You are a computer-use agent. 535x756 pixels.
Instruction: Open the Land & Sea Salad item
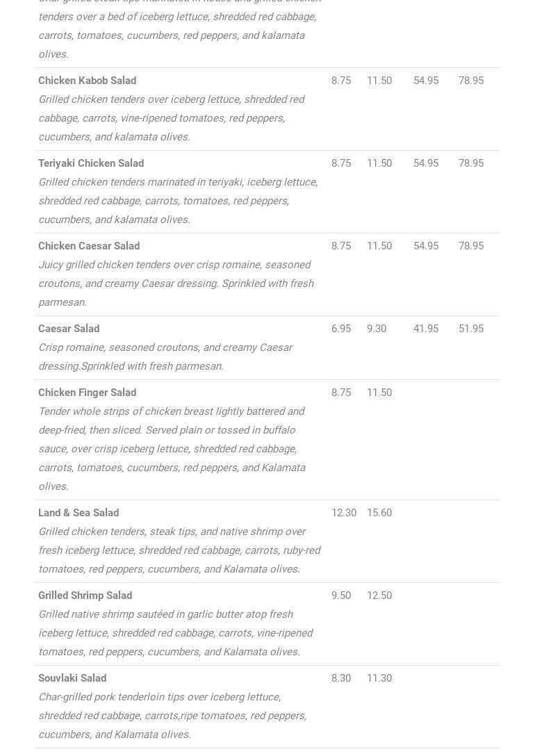[79, 513]
